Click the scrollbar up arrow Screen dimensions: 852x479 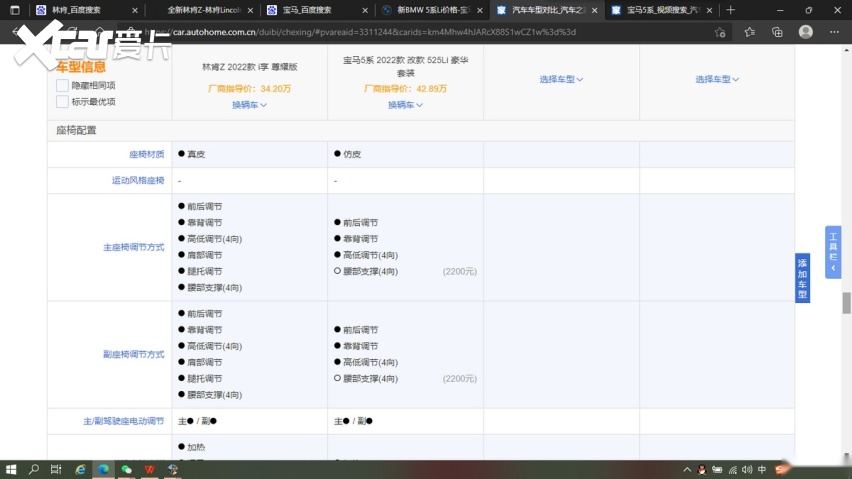[847, 50]
